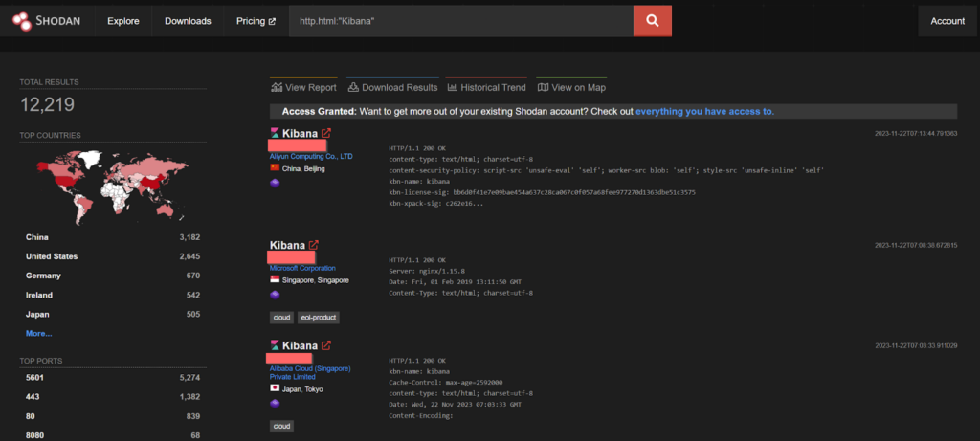Viewport: 980px width, 441px height.
Task: Click redacted IP of Aliyun Computing result
Action: 297,145
